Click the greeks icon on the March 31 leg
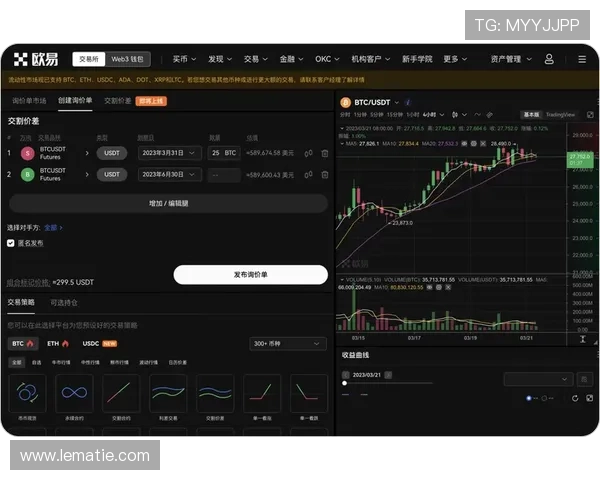Viewport: 600px width, 480px height. (308, 153)
